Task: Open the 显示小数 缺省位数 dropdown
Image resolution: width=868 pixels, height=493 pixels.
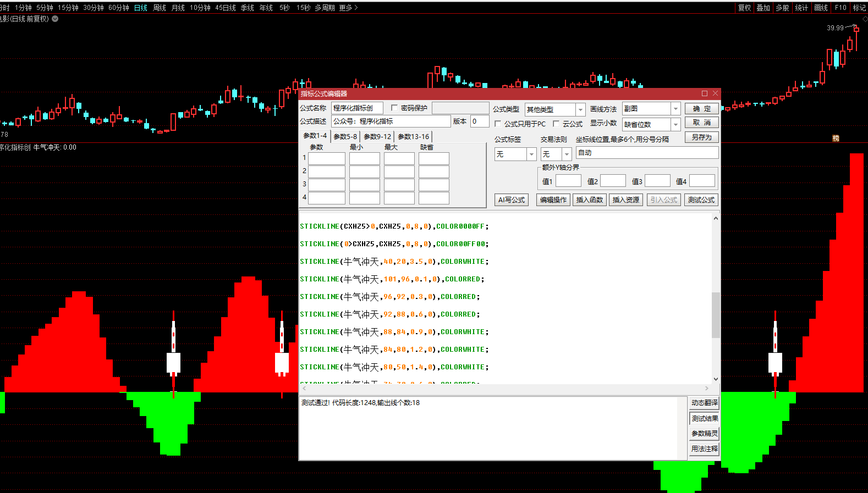Action: (x=676, y=124)
